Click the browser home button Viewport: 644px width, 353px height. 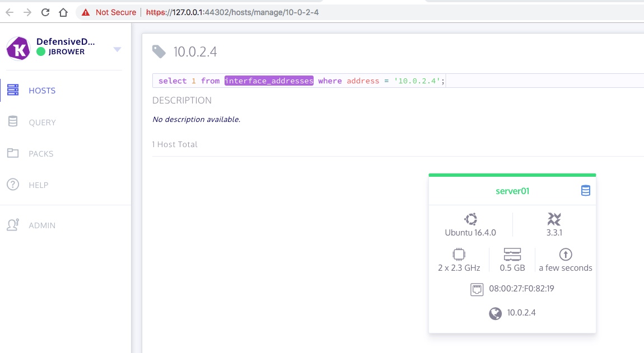[63, 12]
